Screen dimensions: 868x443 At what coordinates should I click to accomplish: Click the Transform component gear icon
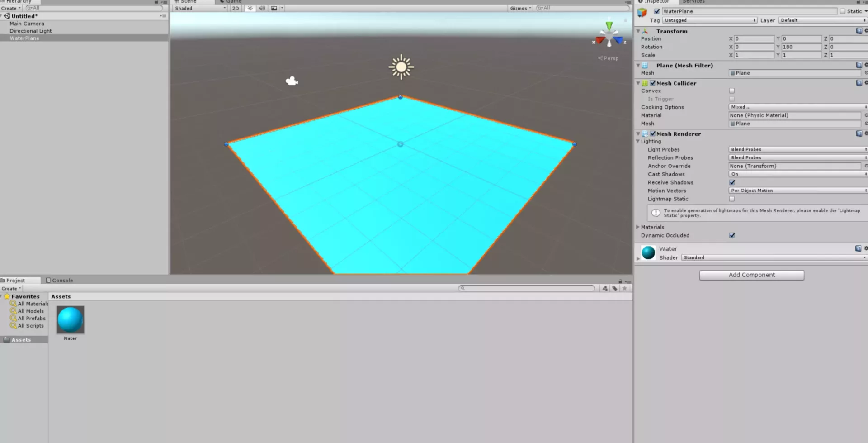pyautogui.click(x=866, y=31)
